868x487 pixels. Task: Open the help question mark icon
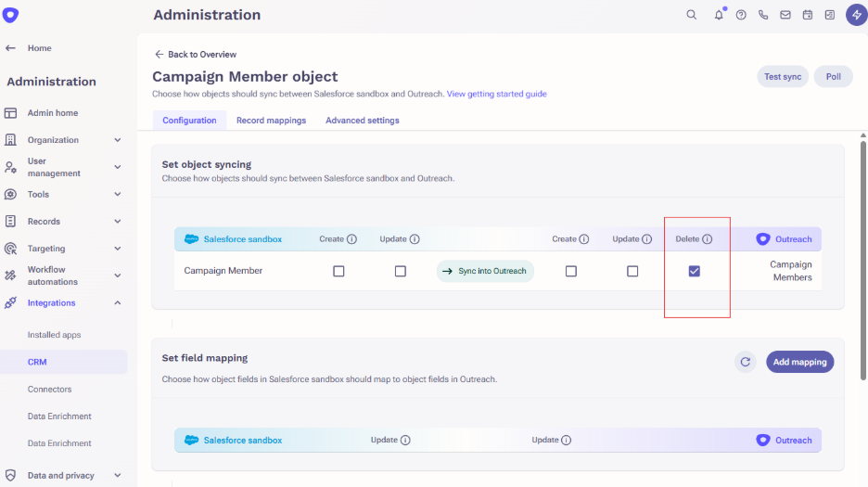click(741, 15)
